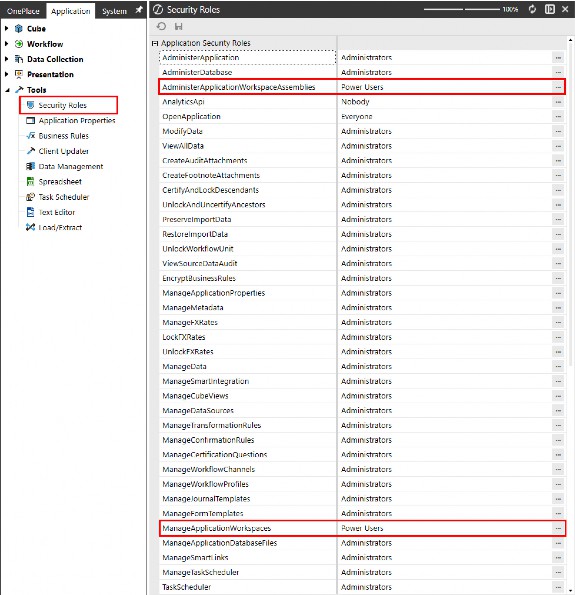
Task: Select the OpenApplication role row
Action: (x=362, y=116)
